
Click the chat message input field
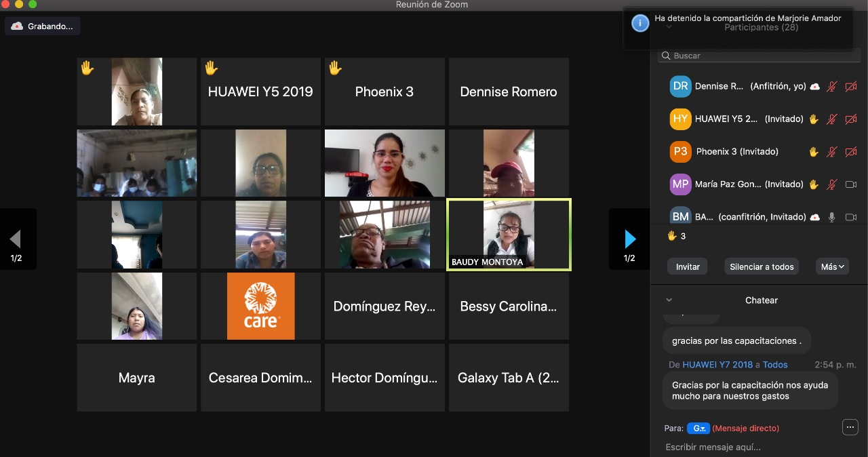[x=746, y=447]
